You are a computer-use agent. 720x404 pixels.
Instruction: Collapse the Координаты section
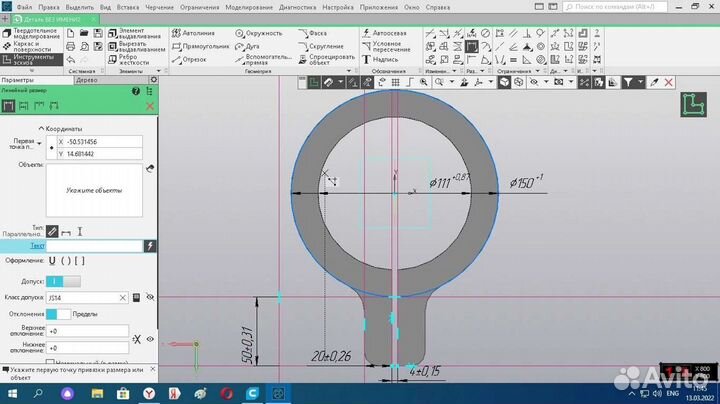coord(40,129)
